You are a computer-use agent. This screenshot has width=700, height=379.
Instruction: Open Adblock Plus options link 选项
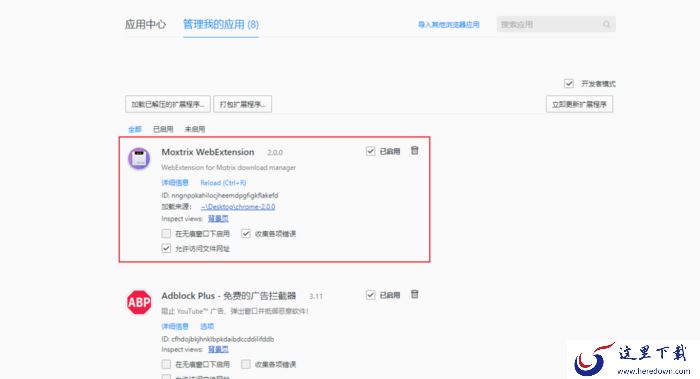(x=207, y=326)
